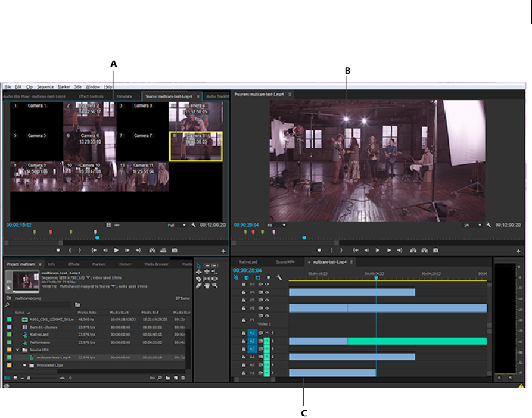Toggle the A1 track targeting button
This screenshot has height=418, width=532.
pyautogui.click(x=252, y=333)
